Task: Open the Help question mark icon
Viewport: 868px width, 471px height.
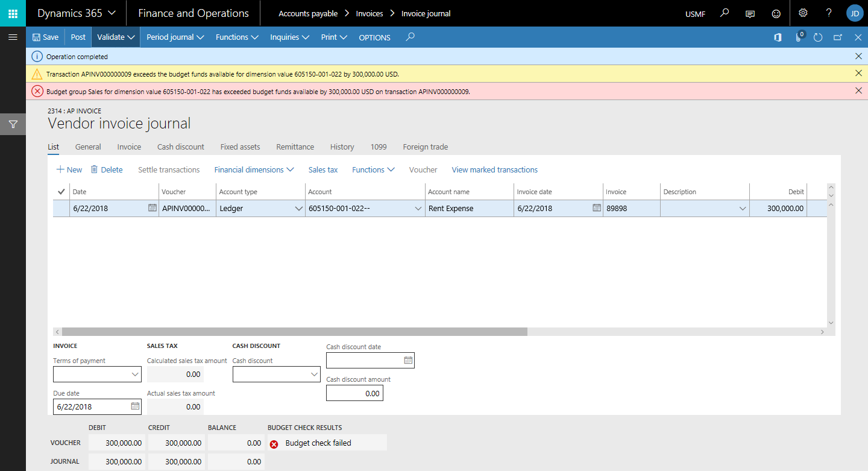Action: 829,13
